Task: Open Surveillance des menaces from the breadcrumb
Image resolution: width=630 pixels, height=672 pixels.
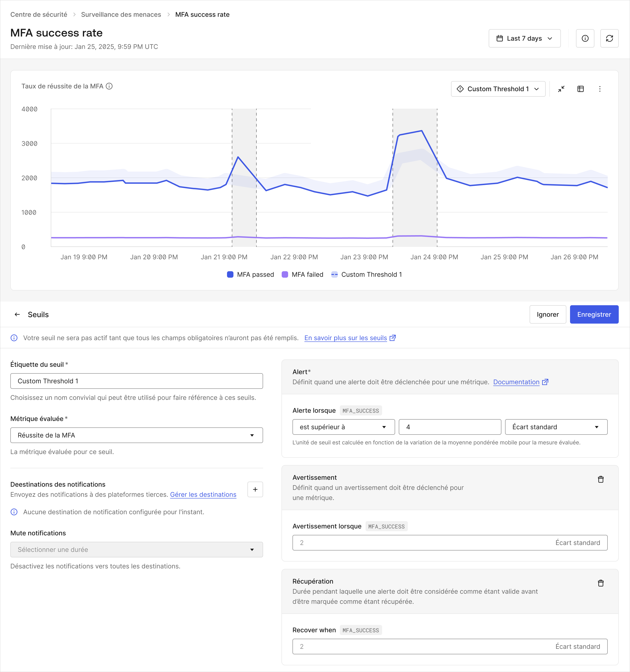Action: click(x=121, y=14)
